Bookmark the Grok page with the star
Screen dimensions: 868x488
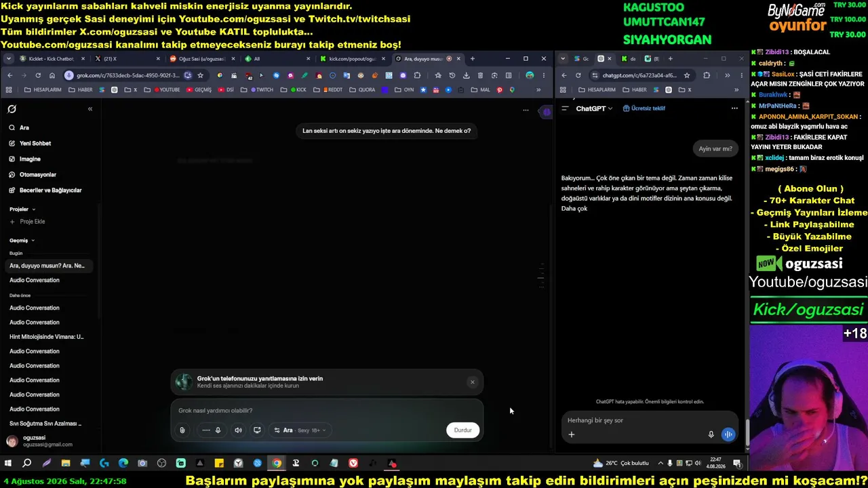tap(200, 75)
